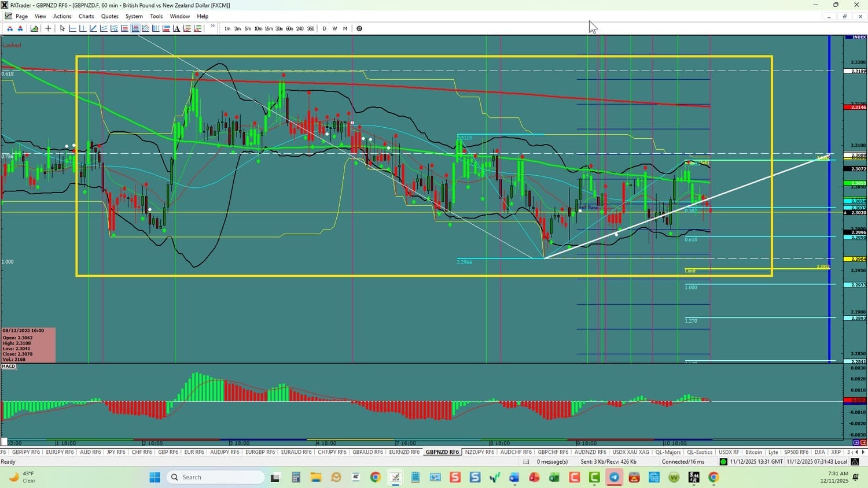Switch timeframe to 60m
Viewport: 868px width, 488px height.
pyautogui.click(x=289, y=28)
